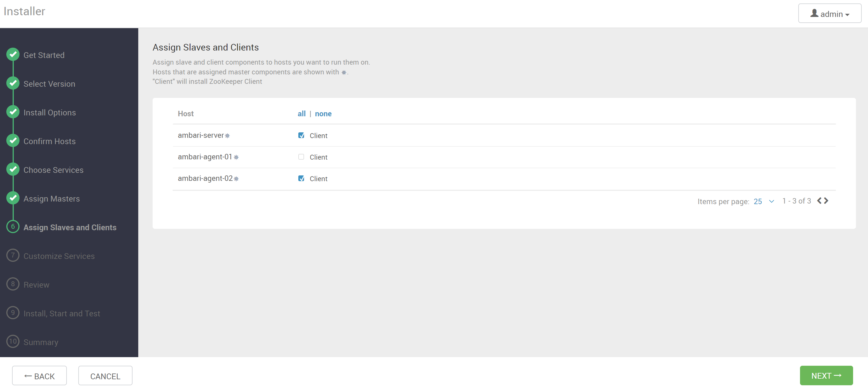The image size is (868, 391).
Task: Open Items per page dropdown showing 25
Action: click(764, 202)
